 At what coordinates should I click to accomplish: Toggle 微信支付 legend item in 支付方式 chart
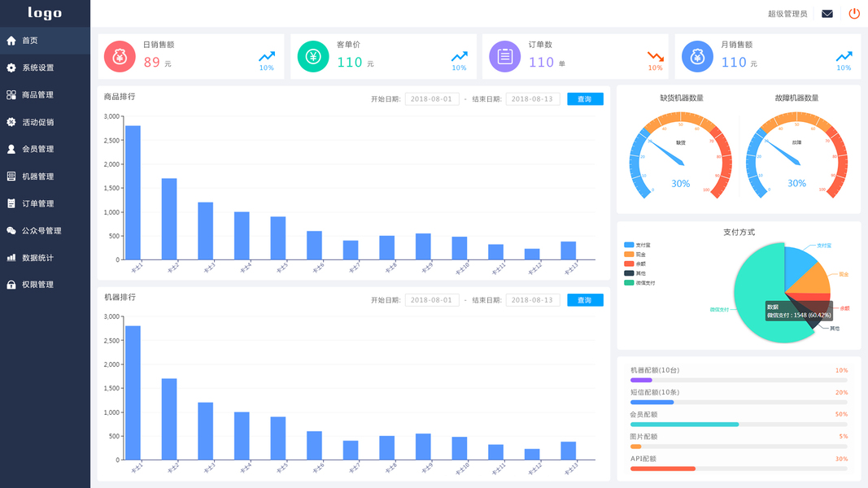coord(639,283)
